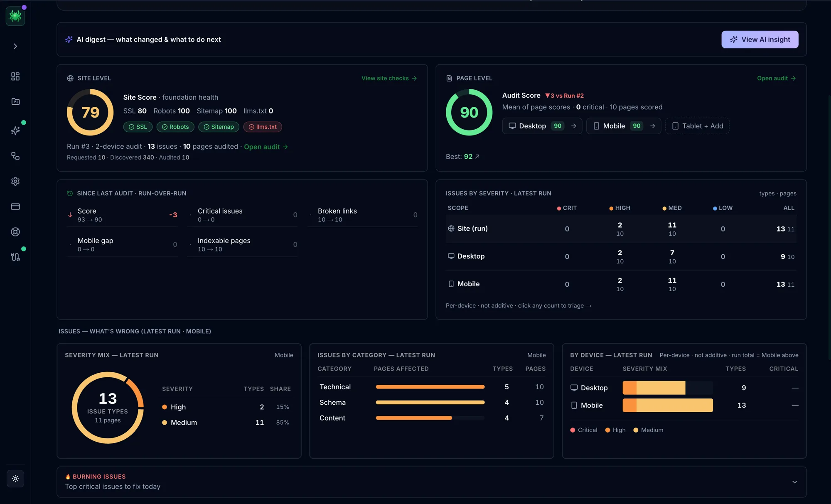Screen dimensions: 831x504
Task: Open the connected shapes icon in sidebar
Action: 15,156
